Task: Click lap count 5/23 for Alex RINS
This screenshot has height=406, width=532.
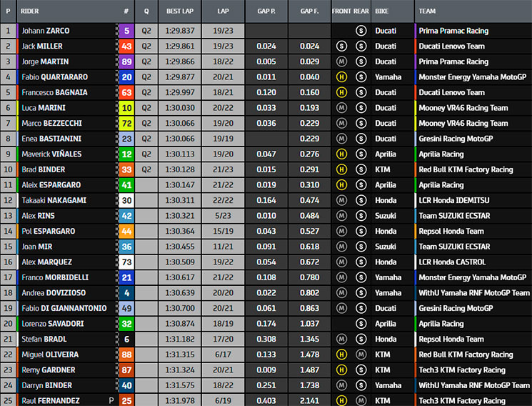Action: click(x=223, y=216)
